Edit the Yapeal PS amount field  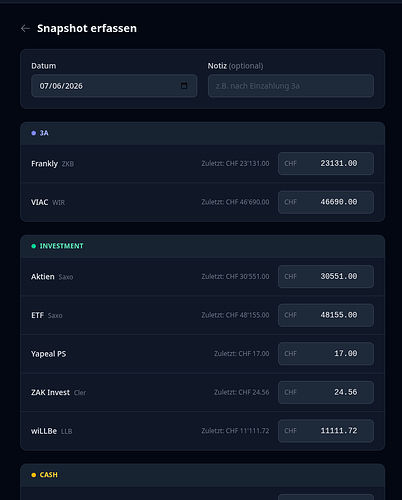pos(326,354)
